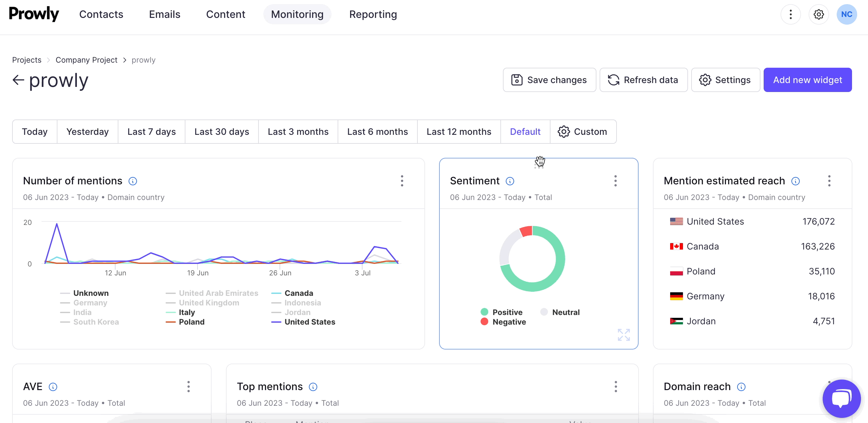Open the Reporting menu

click(x=373, y=14)
